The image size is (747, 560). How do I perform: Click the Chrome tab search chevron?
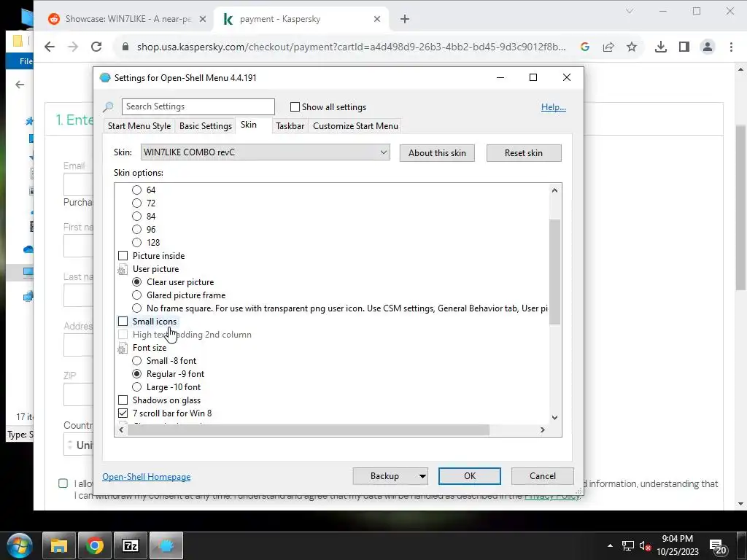tap(630, 10)
